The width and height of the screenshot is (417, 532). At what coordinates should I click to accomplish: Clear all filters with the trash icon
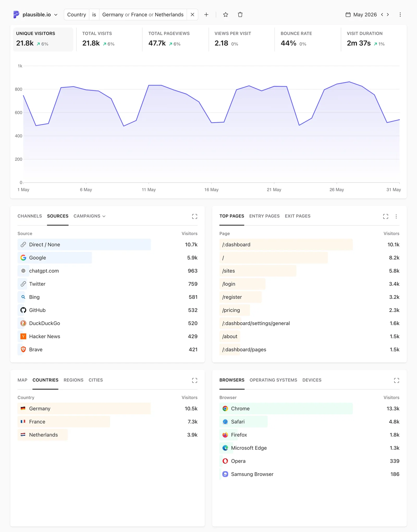(240, 15)
